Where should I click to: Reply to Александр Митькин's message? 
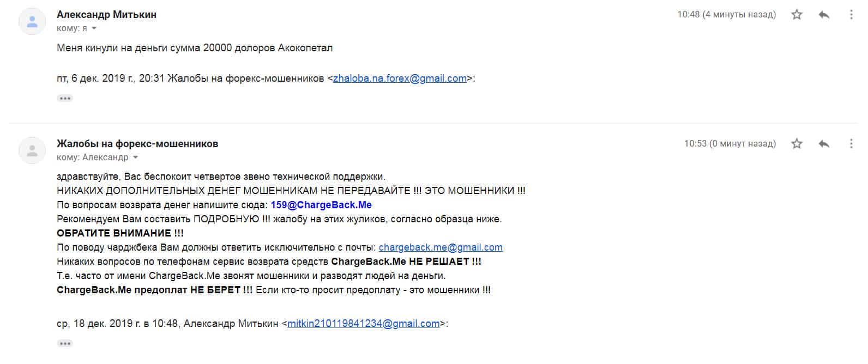824,15
